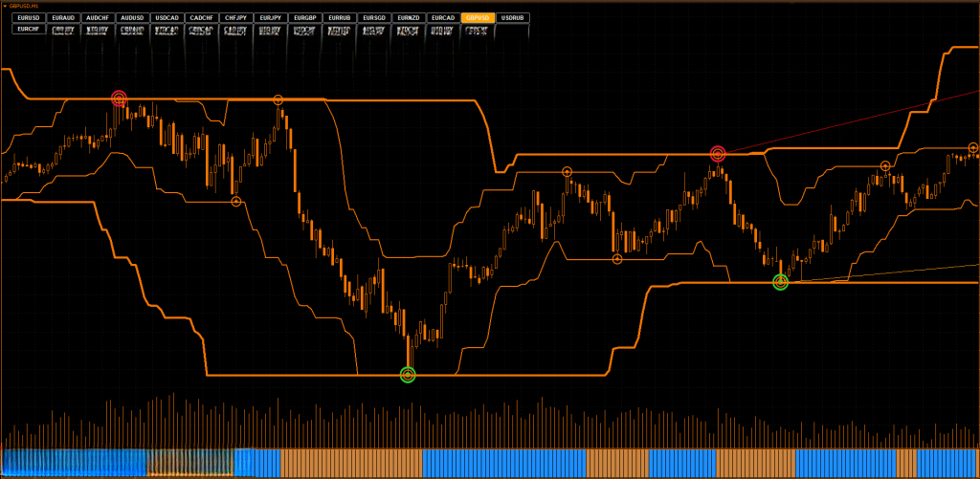Open the EURCHF tab in the second row
The width and height of the screenshot is (980, 479).
coord(30,30)
